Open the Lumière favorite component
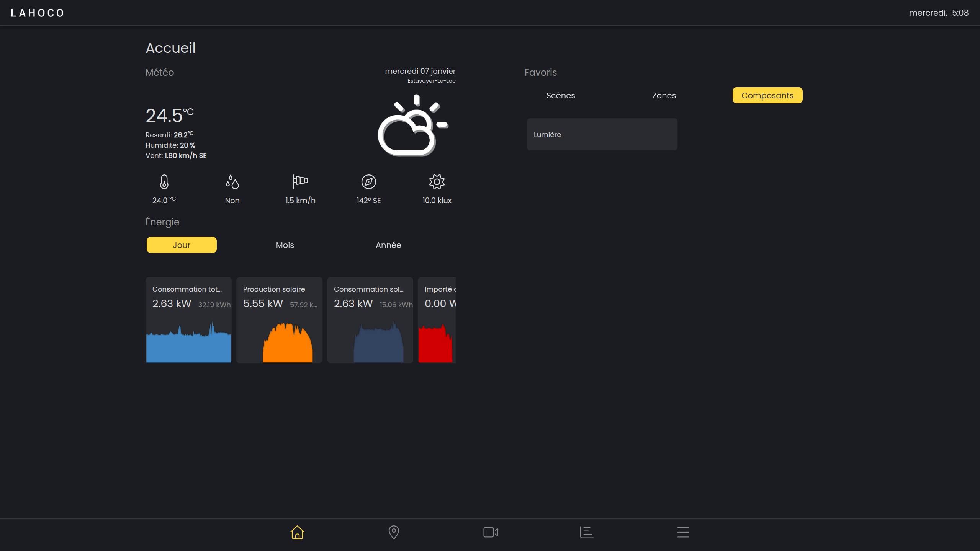This screenshot has height=551, width=980. point(602,134)
